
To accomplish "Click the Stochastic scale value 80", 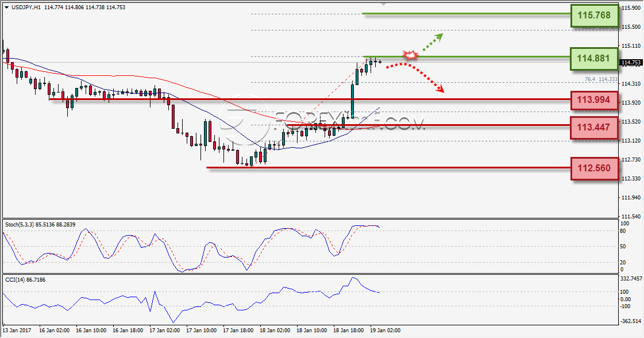I will click(x=623, y=231).
